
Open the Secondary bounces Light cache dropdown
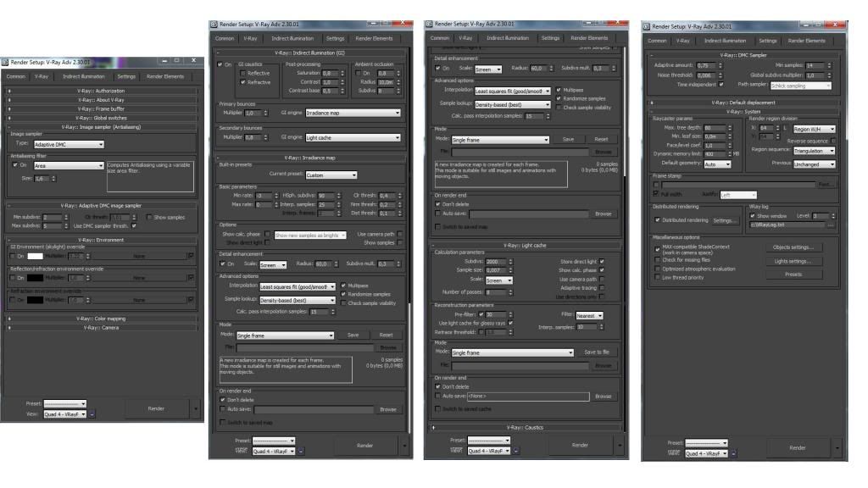pyautogui.click(x=353, y=138)
